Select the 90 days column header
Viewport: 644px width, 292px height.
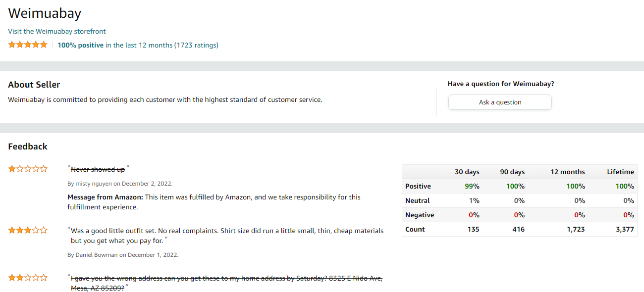[x=512, y=172]
